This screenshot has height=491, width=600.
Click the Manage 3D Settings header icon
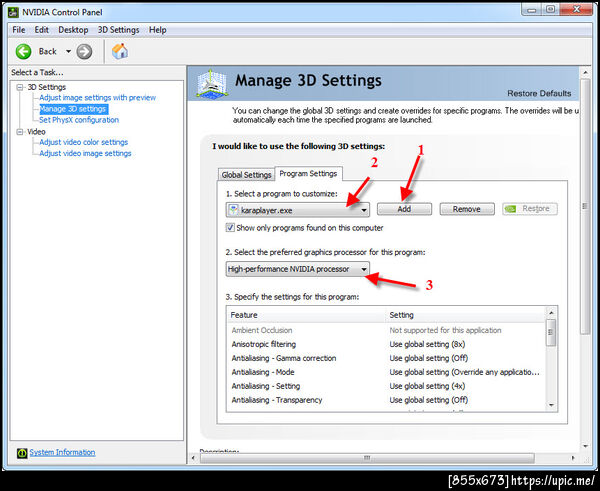tap(212, 83)
